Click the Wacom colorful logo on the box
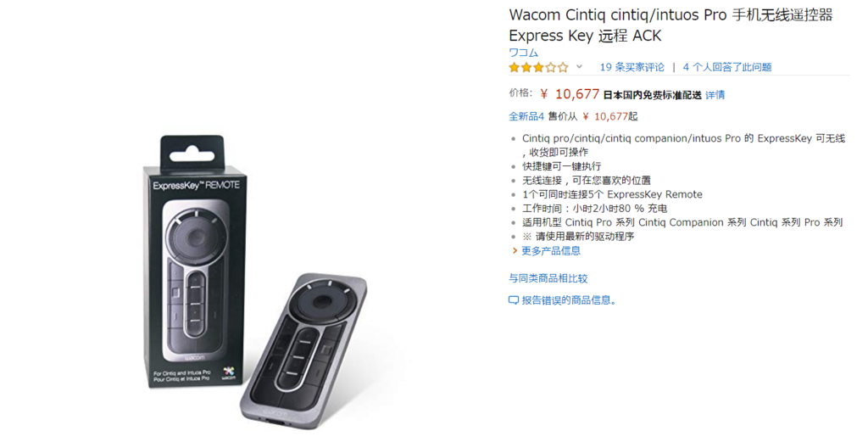Viewport: 868px width, 442px height. [x=228, y=372]
